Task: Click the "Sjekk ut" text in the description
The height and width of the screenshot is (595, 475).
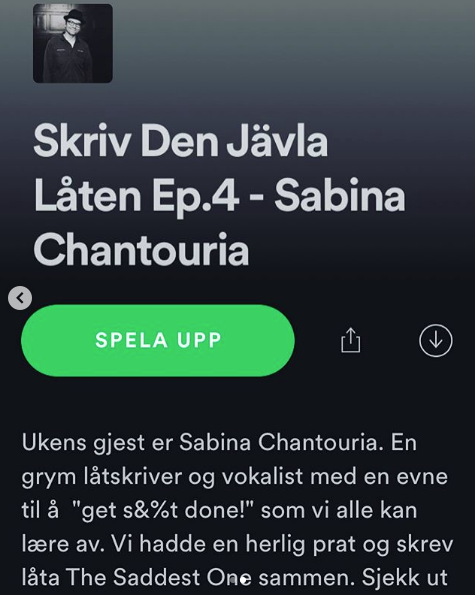Action: click(x=404, y=577)
